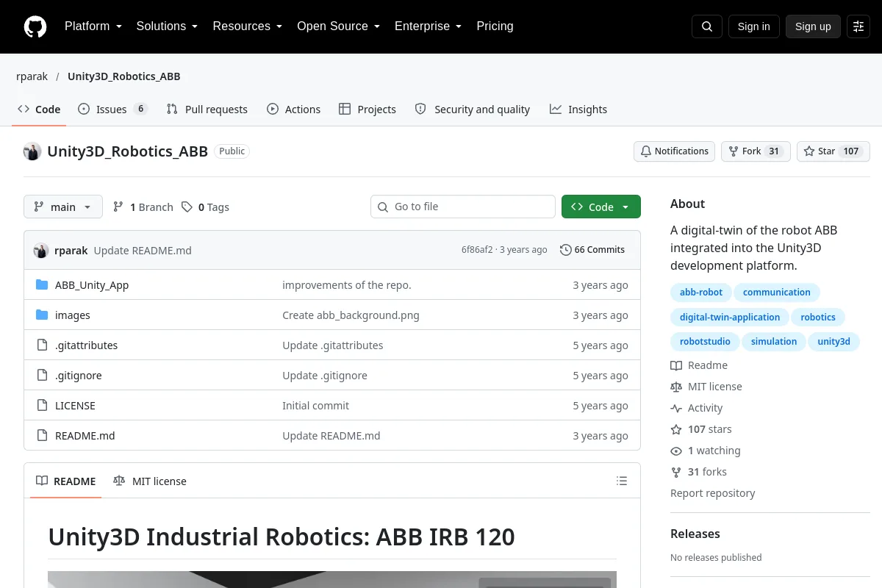
Task: Select the MIT license tab above README
Action: 150,481
